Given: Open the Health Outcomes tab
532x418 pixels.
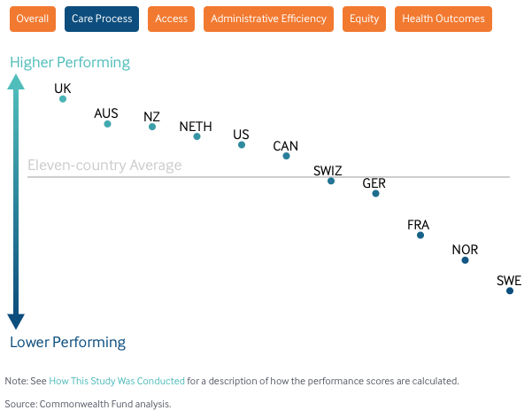Looking at the screenshot, I should (x=443, y=19).
